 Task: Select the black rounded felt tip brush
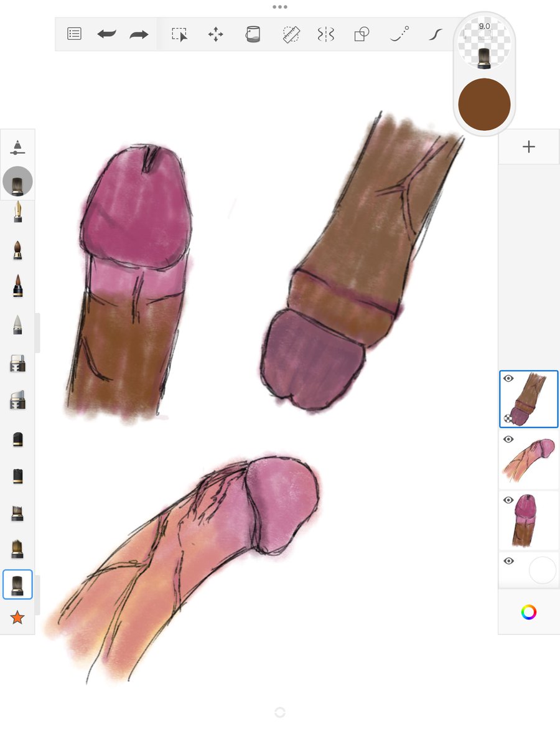pyautogui.click(x=17, y=439)
